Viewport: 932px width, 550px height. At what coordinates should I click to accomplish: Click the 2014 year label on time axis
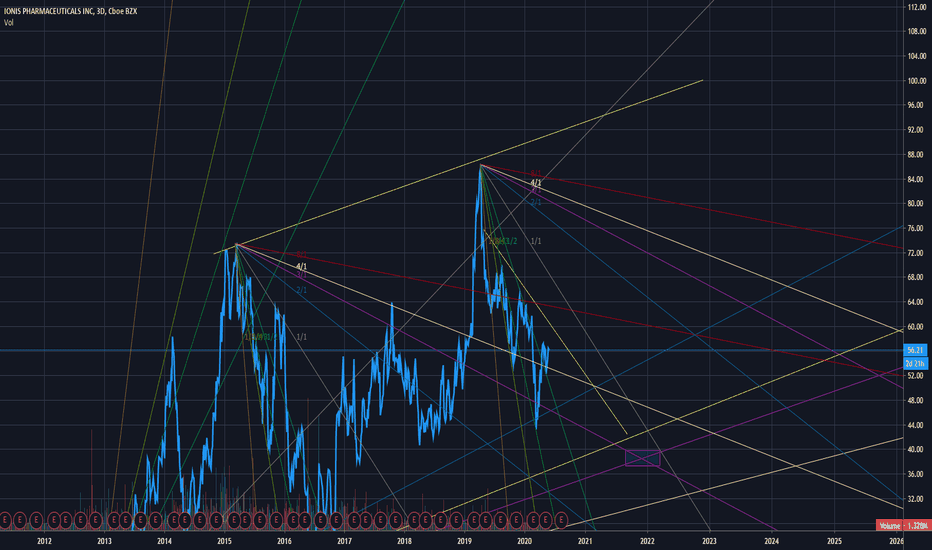click(164, 541)
